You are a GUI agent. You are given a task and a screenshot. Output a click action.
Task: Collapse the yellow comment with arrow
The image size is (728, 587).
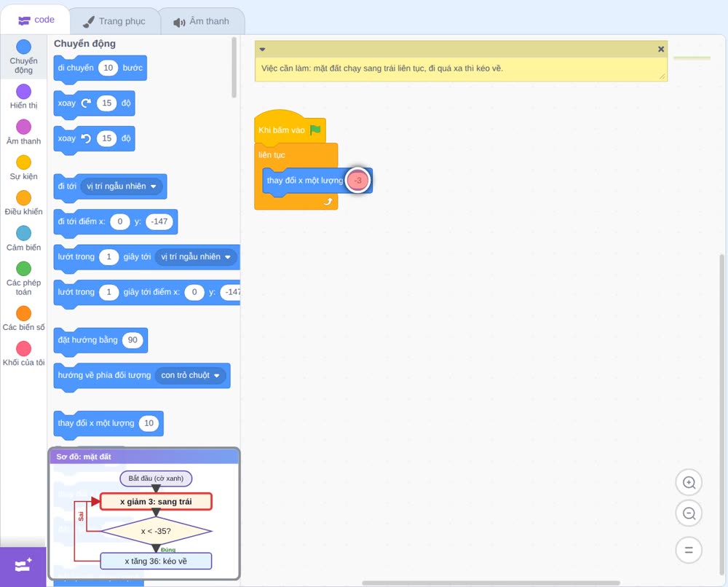tap(262, 50)
